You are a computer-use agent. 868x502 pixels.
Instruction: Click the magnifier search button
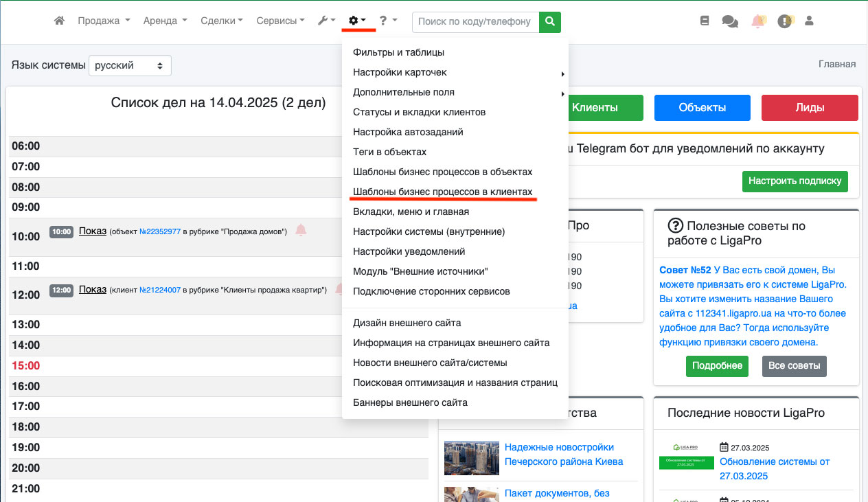click(x=550, y=21)
